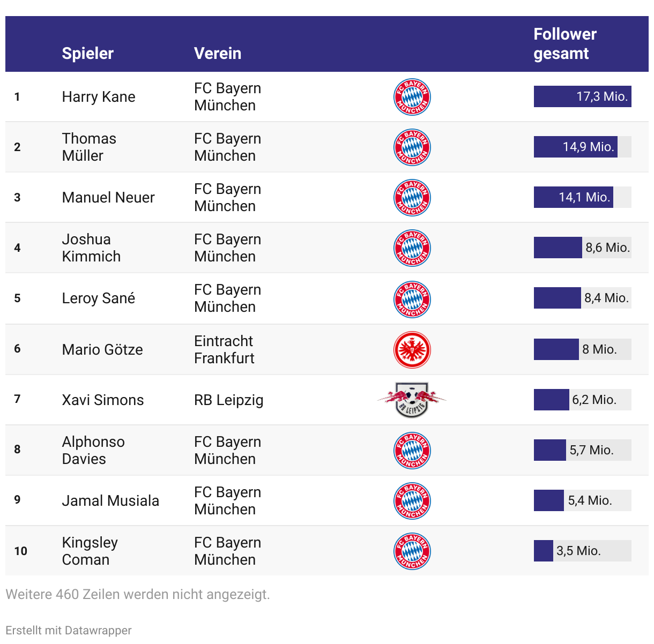
Task: Click the 'Weitere 460 Zeilen' notice text
Action: [x=138, y=594]
